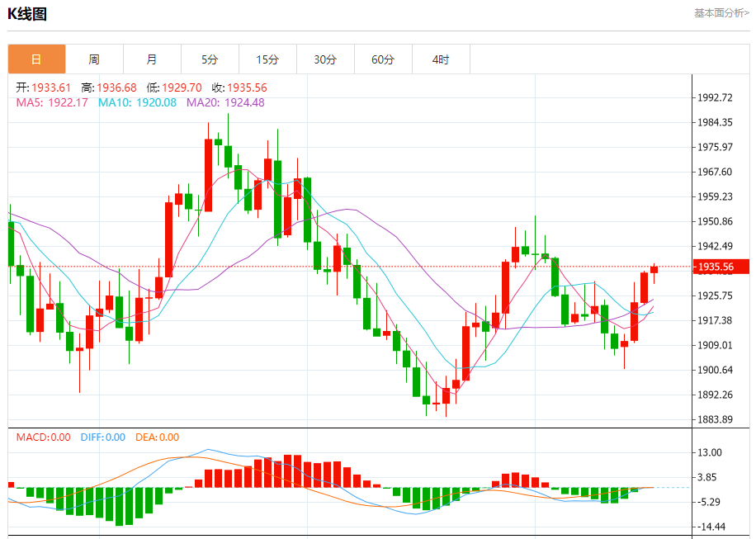Click the 1984.35 price axis label
The width and height of the screenshot is (756, 539).
(x=715, y=122)
